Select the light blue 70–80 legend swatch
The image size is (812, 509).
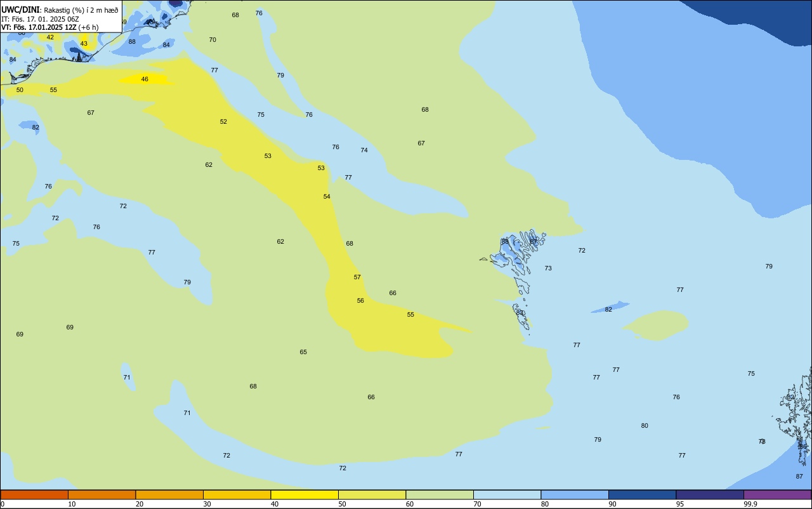[507, 494]
